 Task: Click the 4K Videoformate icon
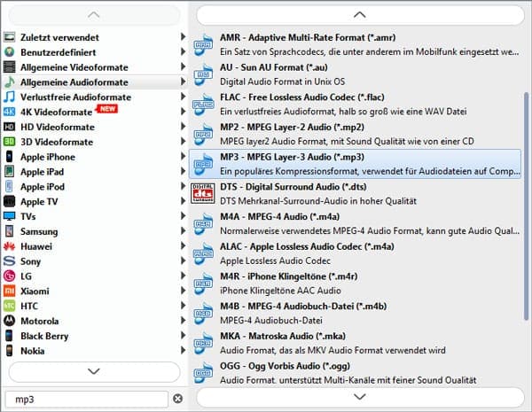(9, 112)
